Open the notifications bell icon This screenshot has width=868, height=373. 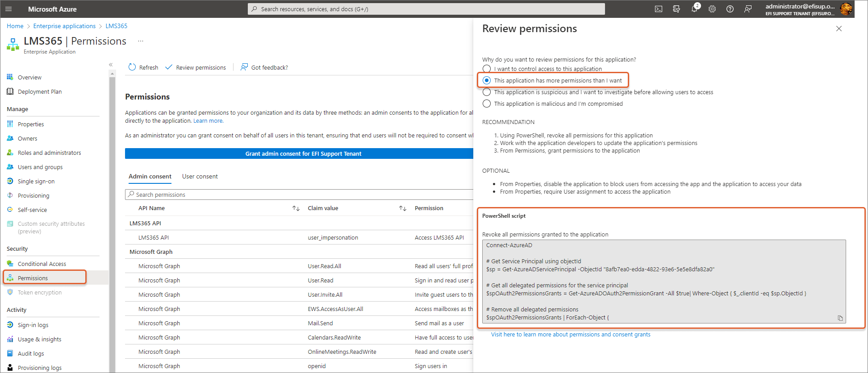point(694,9)
